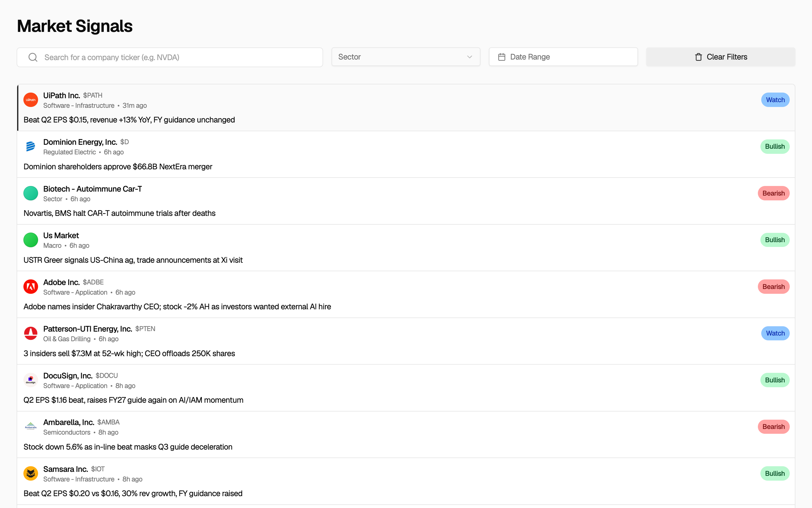Open the UiPath Inc. company name
Viewport: 812px width, 508px height.
tap(61, 95)
